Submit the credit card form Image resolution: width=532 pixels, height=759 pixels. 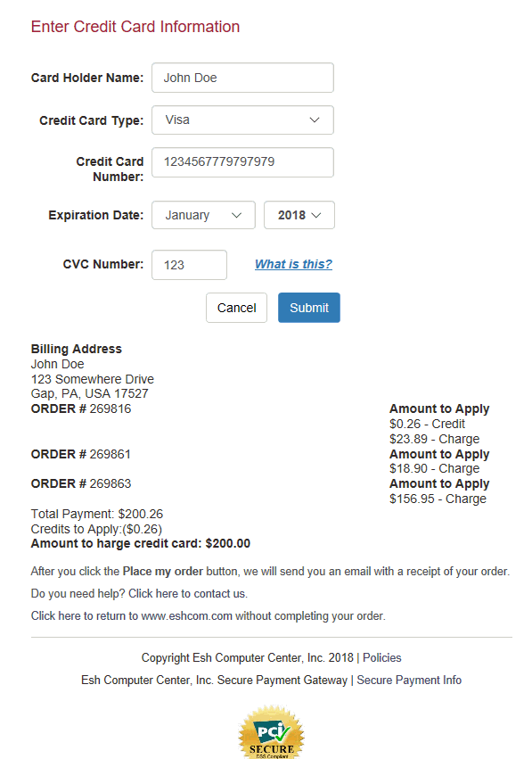click(x=309, y=308)
